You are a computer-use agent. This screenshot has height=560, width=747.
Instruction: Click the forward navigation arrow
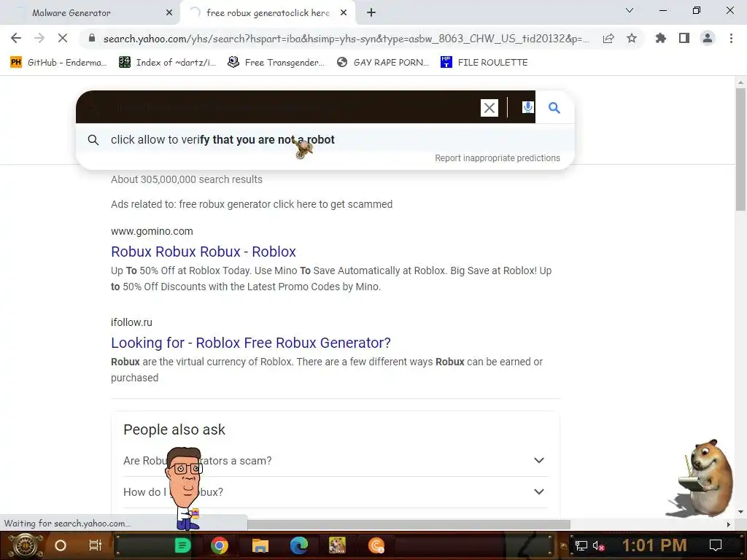tap(39, 38)
